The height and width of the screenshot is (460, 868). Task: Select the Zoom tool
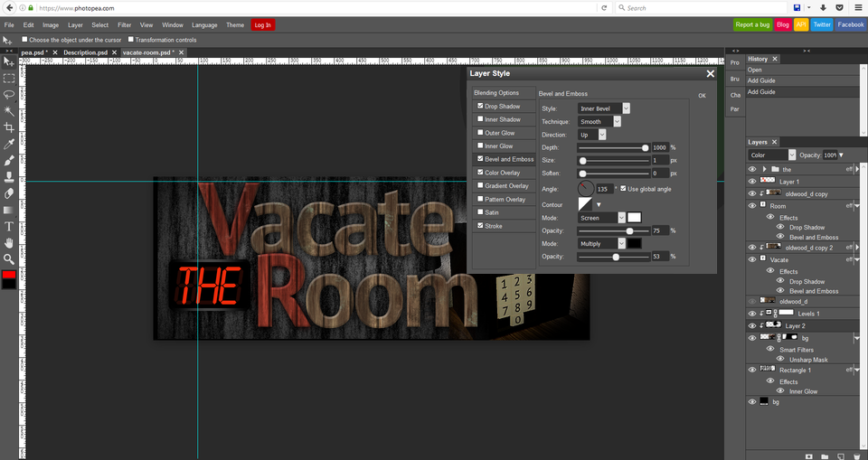tap(9, 258)
